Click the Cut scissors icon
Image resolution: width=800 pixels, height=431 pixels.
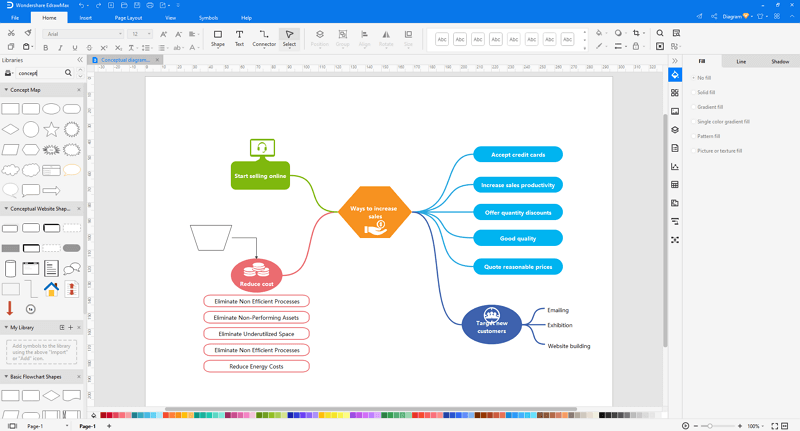(11, 33)
